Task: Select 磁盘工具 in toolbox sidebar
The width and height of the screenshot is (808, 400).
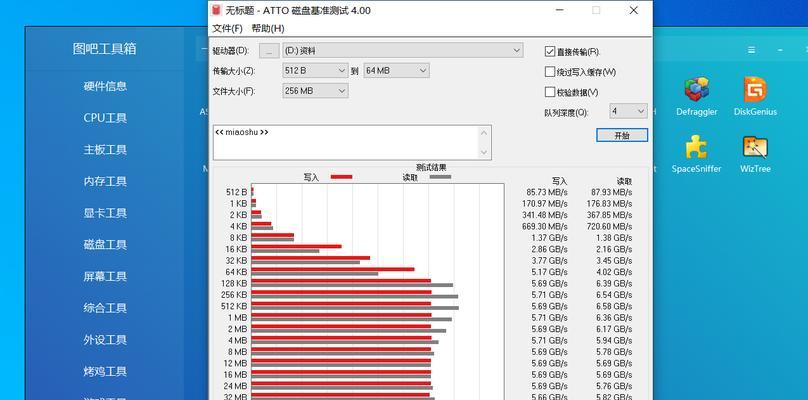Action: 105,245
